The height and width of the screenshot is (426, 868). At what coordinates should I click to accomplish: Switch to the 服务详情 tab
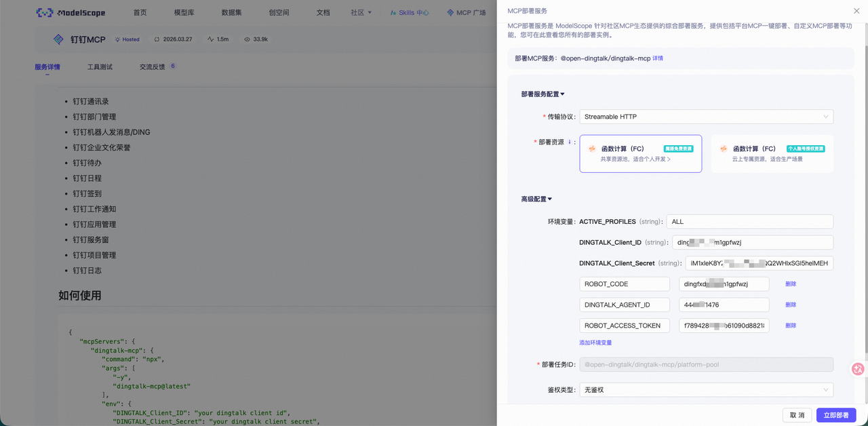pyautogui.click(x=47, y=67)
